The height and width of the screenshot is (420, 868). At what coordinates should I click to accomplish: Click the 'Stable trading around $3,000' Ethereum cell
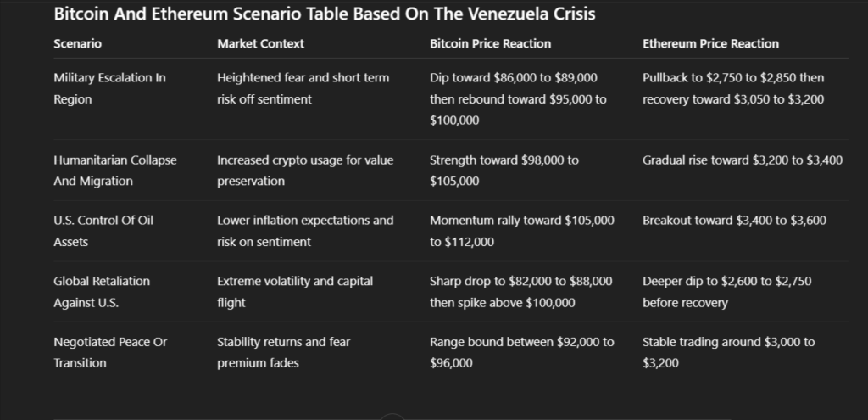[728, 352]
